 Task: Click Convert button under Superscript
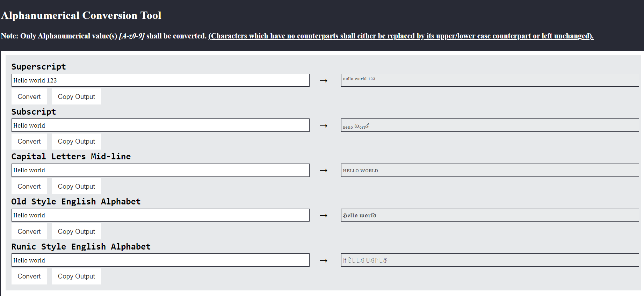(x=29, y=96)
